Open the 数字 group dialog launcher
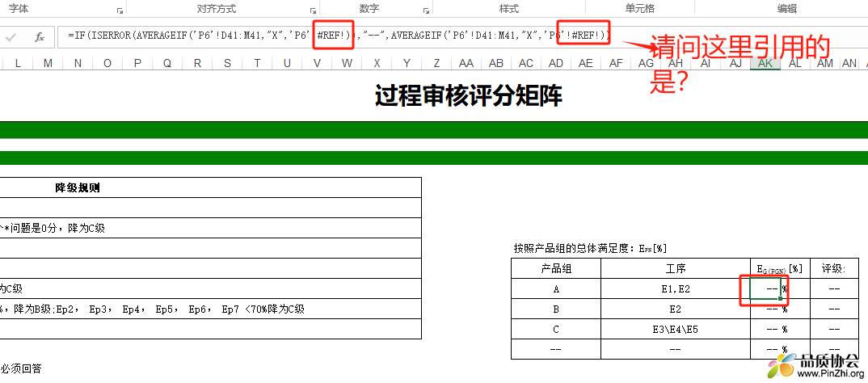Viewport: 868px width, 383px height. [x=426, y=11]
